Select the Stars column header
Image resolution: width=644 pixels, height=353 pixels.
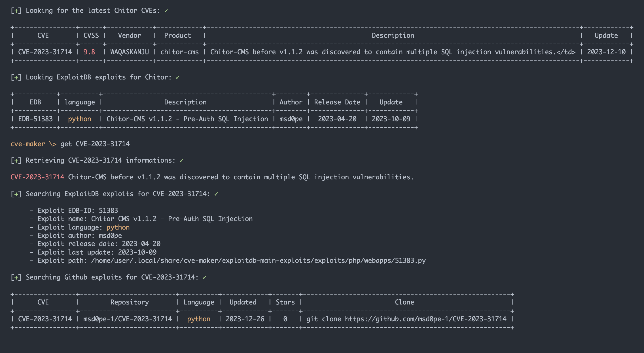point(285,302)
